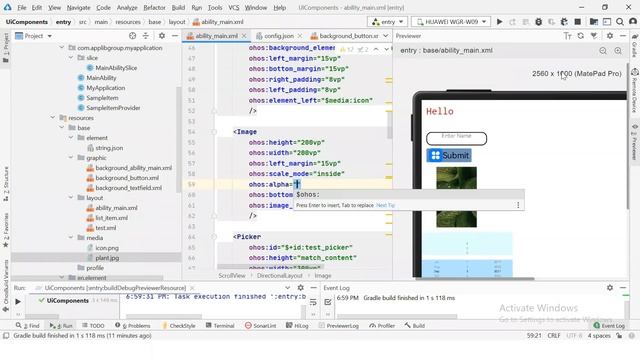The width and height of the screenshot is (640, 360).
Task: Close the ability_main.xml tab
Action: (244, 36)
